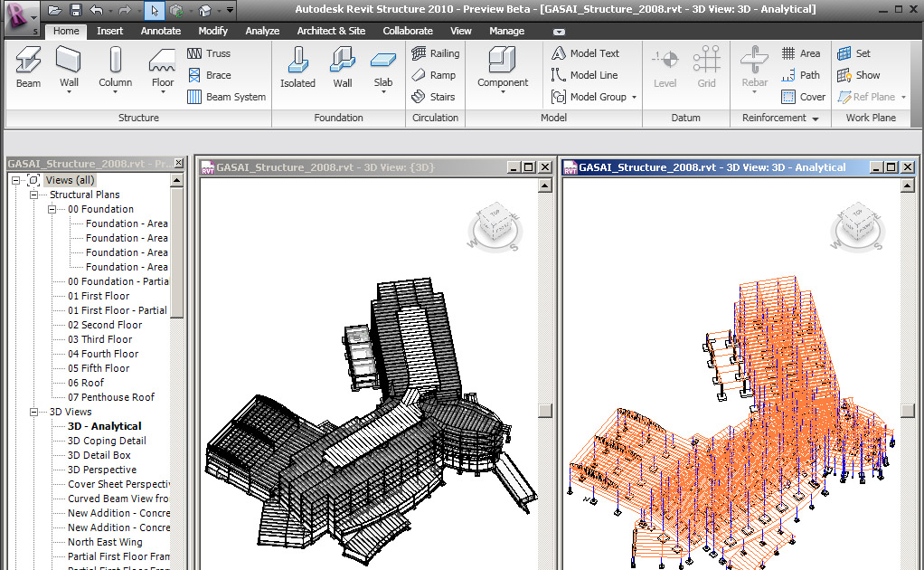Open the 02 Second Floor plan
This screenshot has width=924, height=570.
[x=105, y=325]
